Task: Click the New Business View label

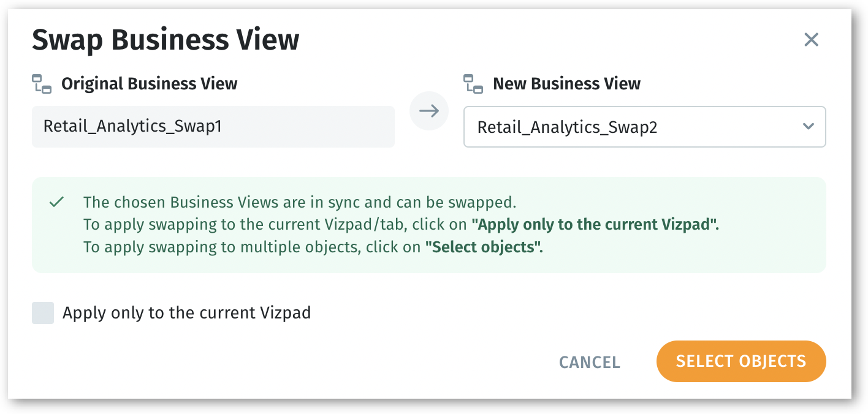Action: [566, 84]
